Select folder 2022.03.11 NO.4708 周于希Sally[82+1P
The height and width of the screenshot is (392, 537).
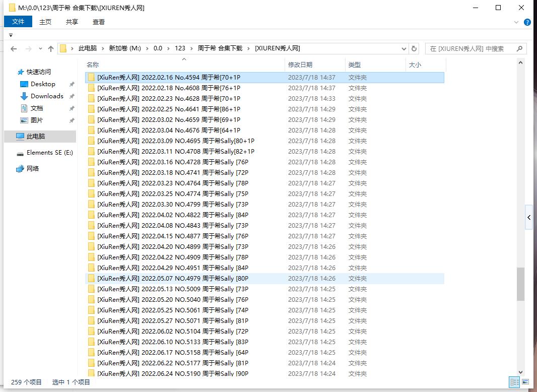click(x=264, y=152)
